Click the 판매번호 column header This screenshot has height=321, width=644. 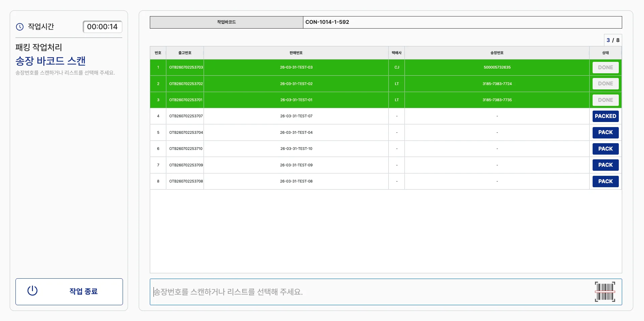pos(296,53)
